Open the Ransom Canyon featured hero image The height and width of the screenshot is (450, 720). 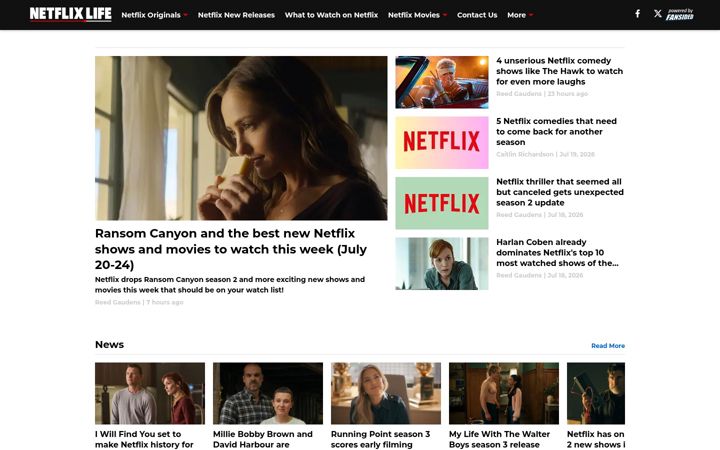(241, 138)
